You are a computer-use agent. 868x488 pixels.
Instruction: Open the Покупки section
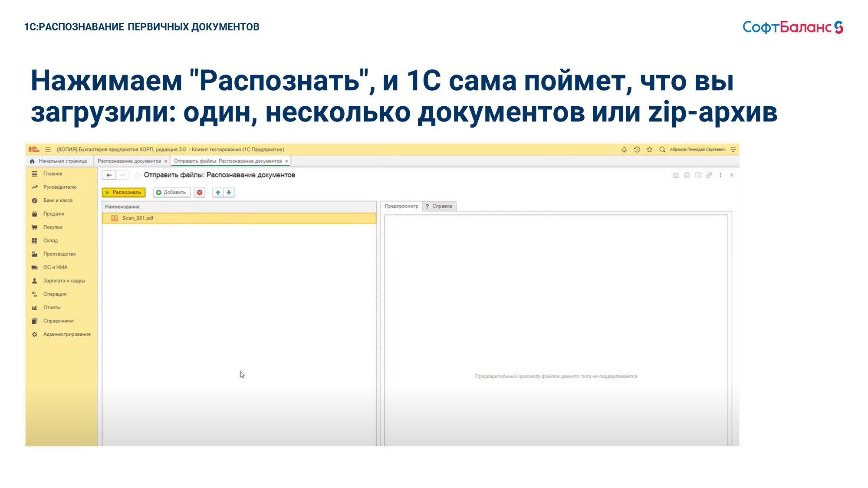[53, 227]
